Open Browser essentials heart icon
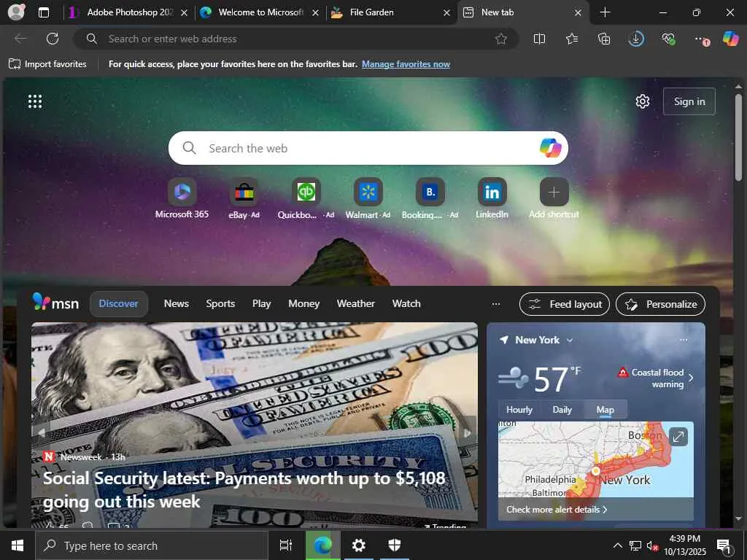 668,39
